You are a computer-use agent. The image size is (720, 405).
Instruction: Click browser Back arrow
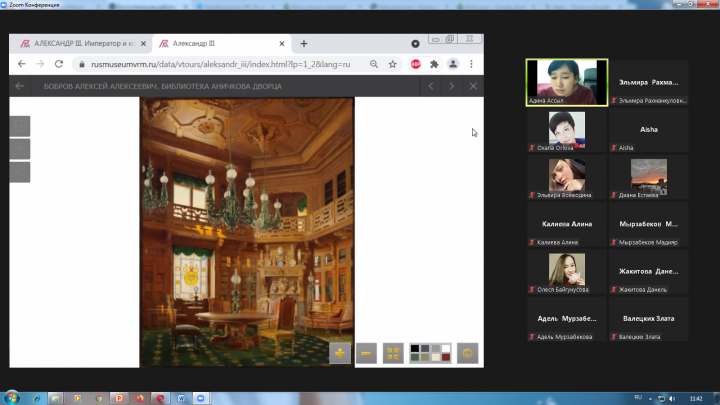pyautogui.click(x=22, y=64)
